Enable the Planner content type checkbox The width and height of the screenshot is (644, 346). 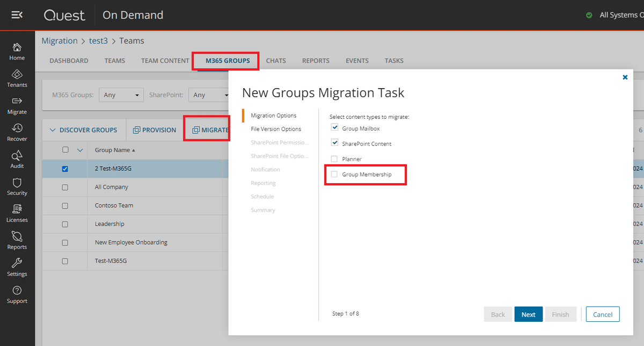pos(334,158)
